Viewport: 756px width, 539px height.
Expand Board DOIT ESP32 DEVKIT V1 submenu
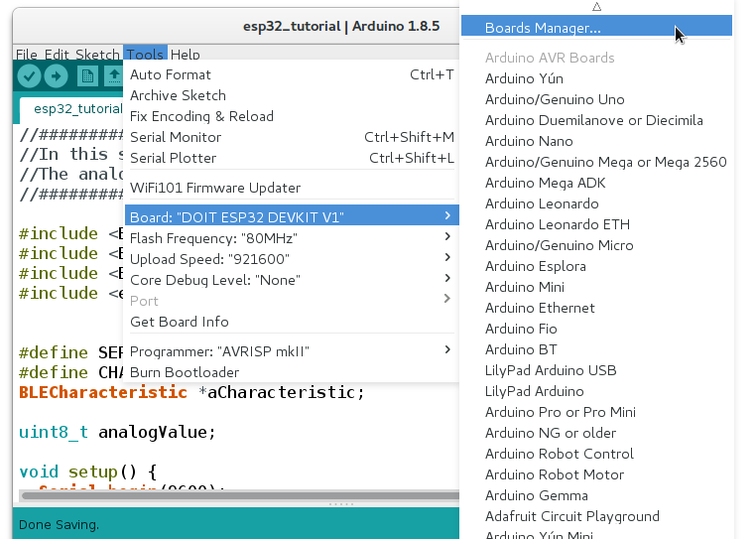[x=292, y=215]
